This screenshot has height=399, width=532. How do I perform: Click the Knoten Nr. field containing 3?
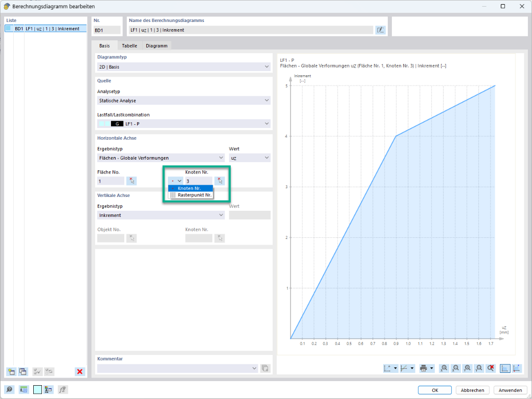click(199, 181)
